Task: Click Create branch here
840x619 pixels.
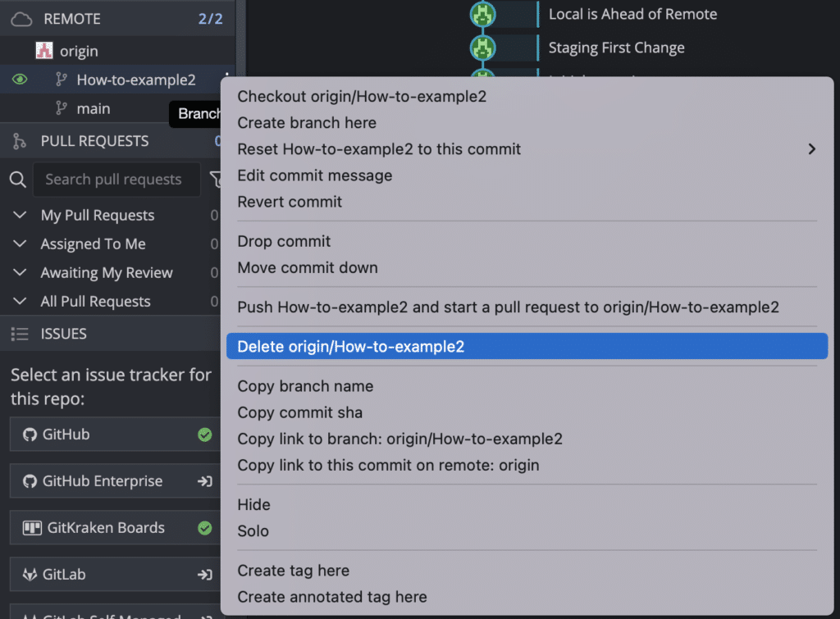Action: pyautogui.click(x=307, y=122)
